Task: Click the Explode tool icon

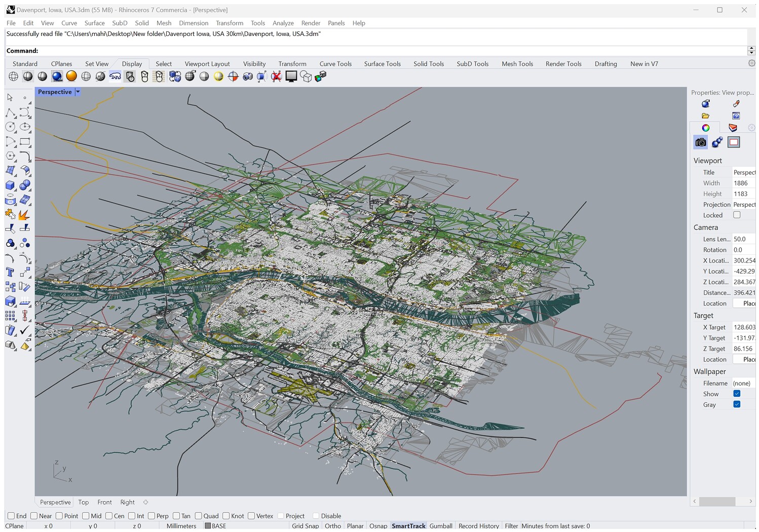Action: [24, 215]
